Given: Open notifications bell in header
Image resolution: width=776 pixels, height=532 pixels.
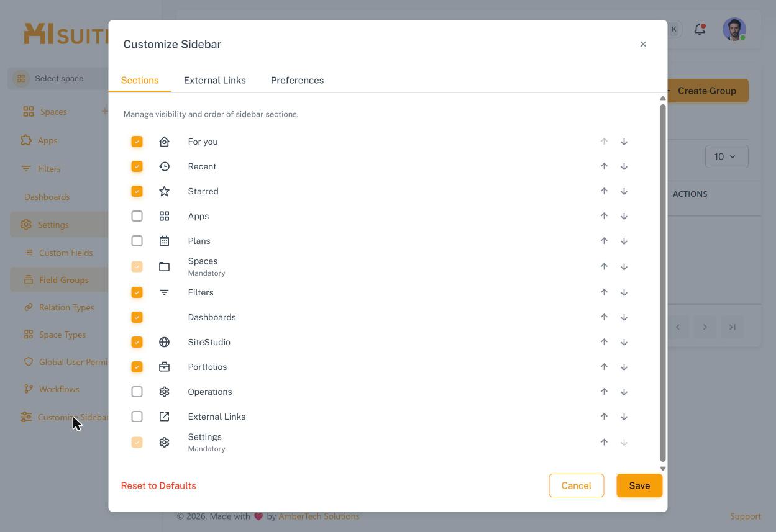Looking at the screenshot, I should [700, 29].
